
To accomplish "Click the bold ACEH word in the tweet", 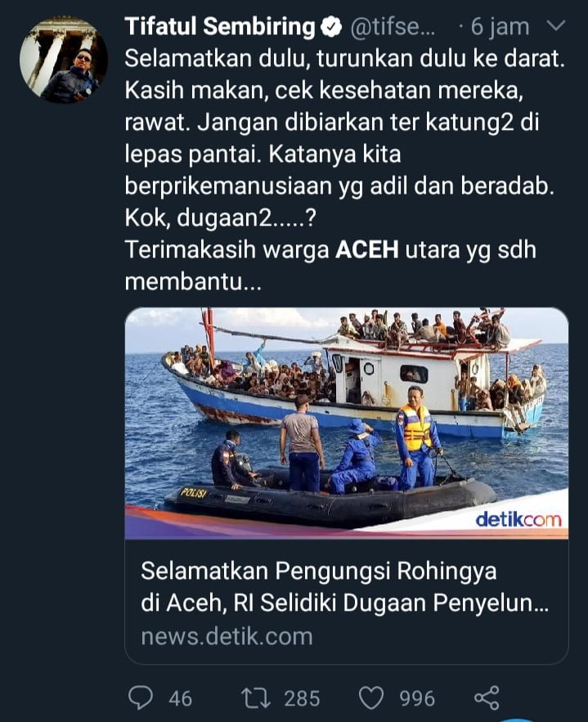I will click(x=367, y=250).
